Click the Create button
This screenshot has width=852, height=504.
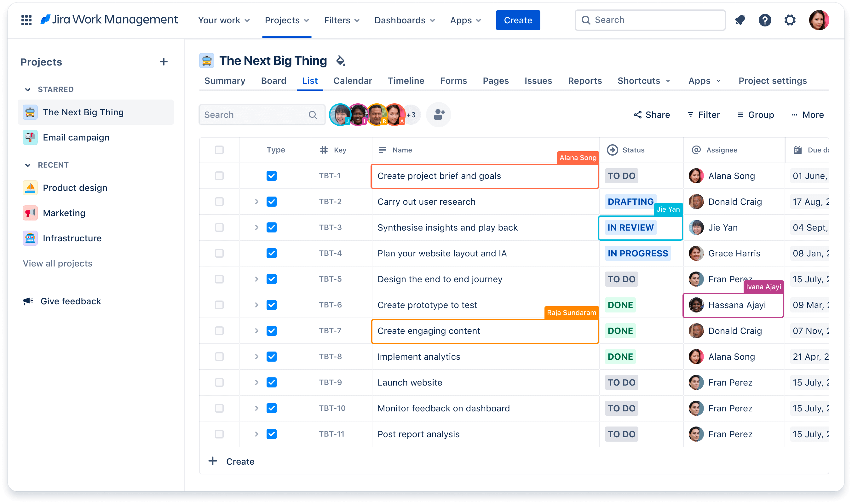(517, 20)
